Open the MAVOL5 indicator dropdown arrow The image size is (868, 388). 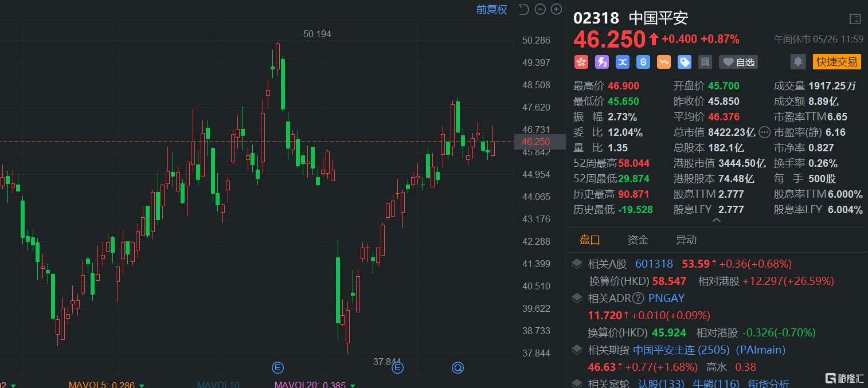pos(142,386)
